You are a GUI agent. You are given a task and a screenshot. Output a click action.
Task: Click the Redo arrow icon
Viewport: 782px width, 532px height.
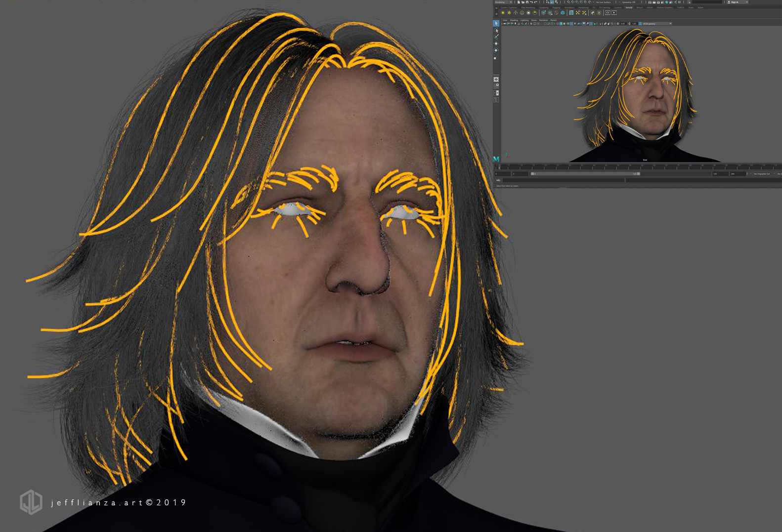click(x=536, y=2)
